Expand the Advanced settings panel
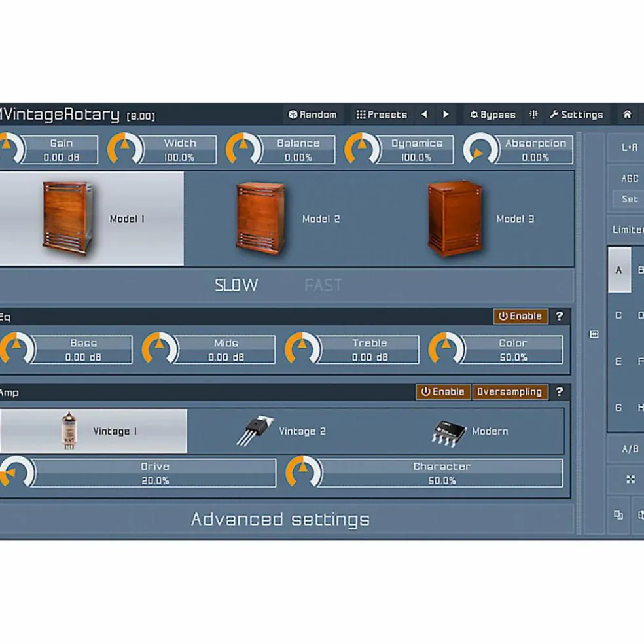 click(x=281, y=520)
